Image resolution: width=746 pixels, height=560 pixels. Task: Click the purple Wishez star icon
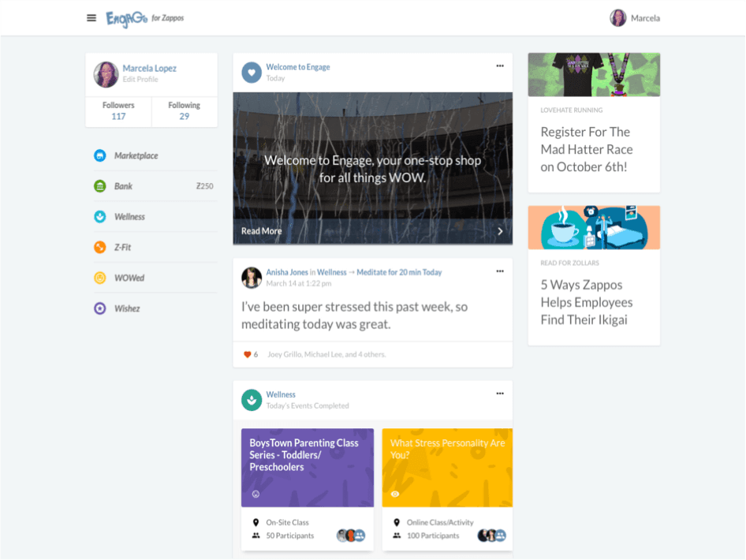(100, 308)
